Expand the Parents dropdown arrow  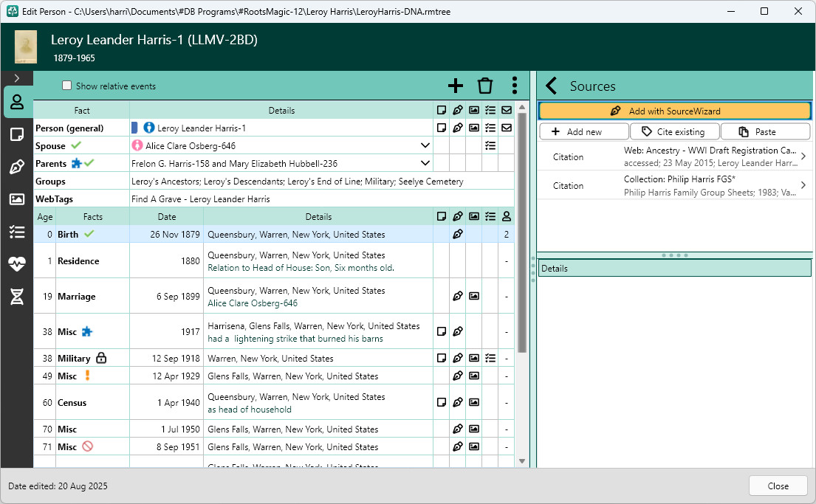[425, 163]
